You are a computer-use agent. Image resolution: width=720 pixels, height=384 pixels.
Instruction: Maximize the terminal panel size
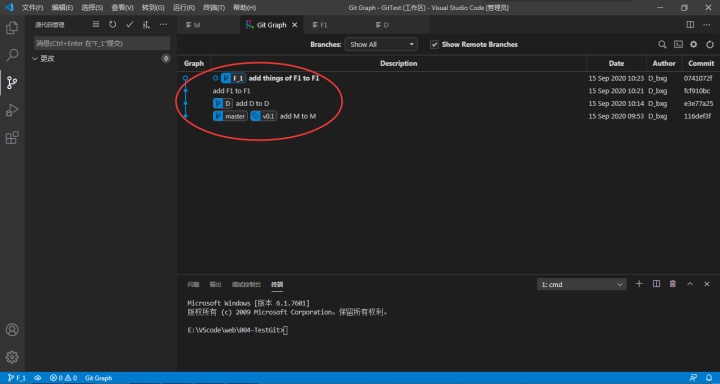click(690, 284)
